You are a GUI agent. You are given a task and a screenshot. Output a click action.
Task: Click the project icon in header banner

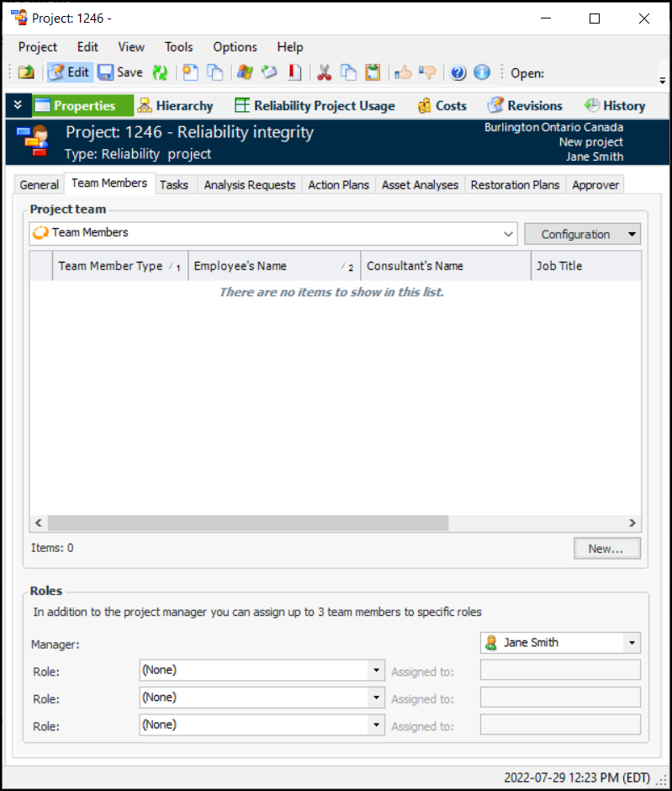[33, 141]
